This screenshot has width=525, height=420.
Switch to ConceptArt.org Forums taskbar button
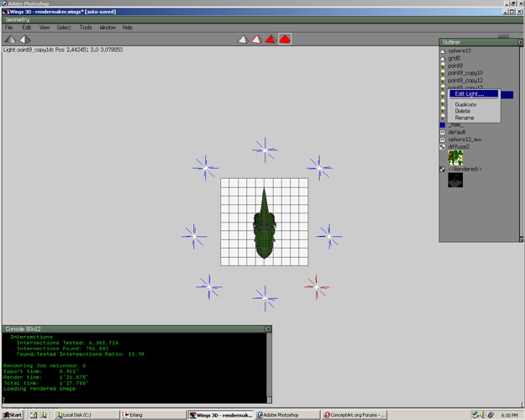354,415
